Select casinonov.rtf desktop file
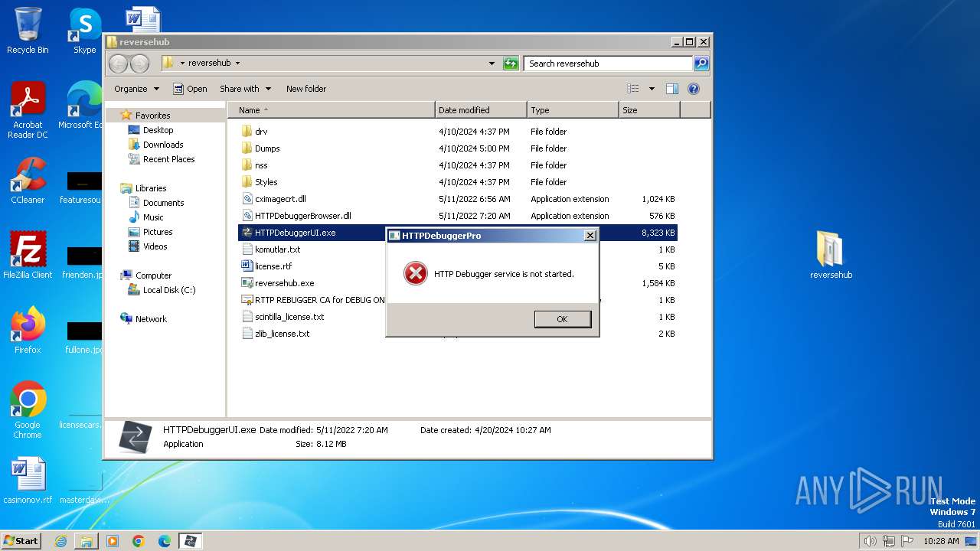The width and height of the screenshot is (980, 551). coord(28,481)
